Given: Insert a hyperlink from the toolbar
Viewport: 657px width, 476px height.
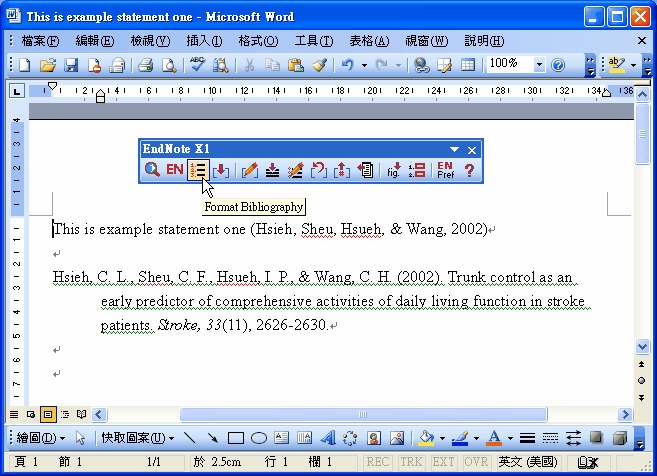Looking at the screenshot, I should (x=421, y=65).
